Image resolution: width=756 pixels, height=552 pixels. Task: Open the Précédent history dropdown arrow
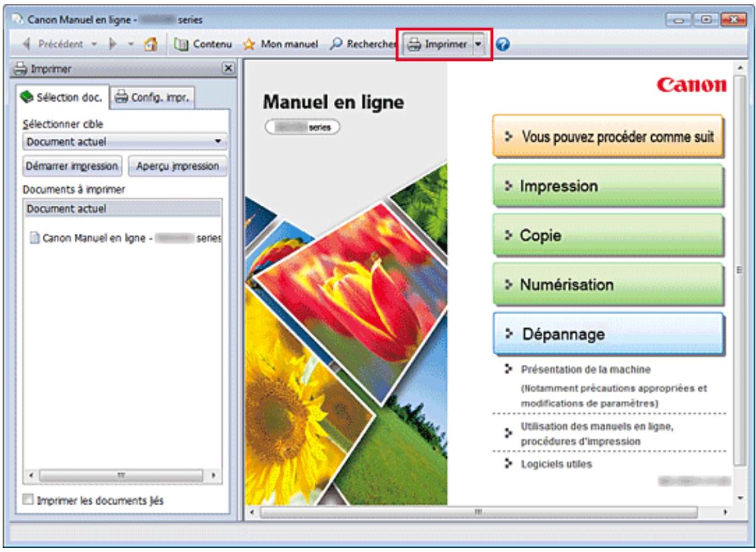click(x=95, y=44)
